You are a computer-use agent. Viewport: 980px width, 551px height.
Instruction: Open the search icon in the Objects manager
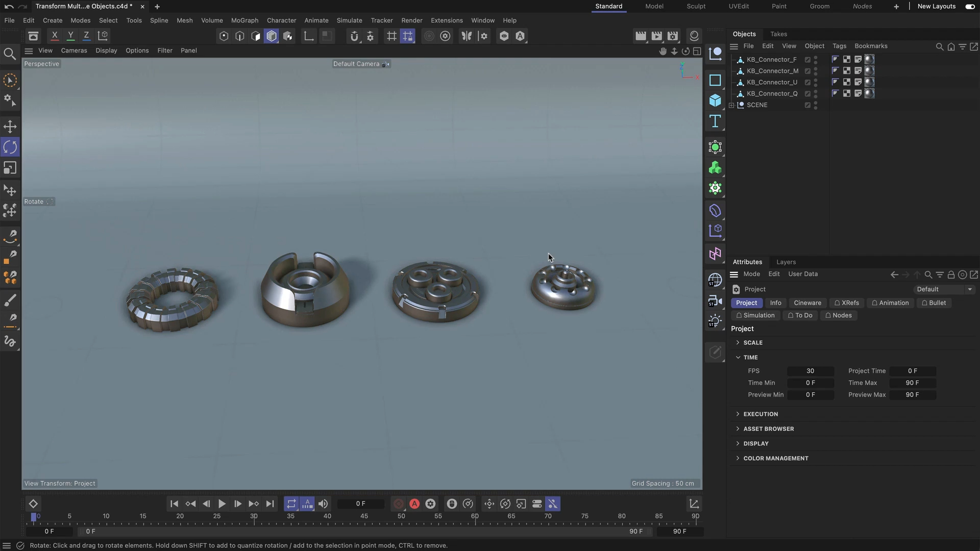(939, 46)
